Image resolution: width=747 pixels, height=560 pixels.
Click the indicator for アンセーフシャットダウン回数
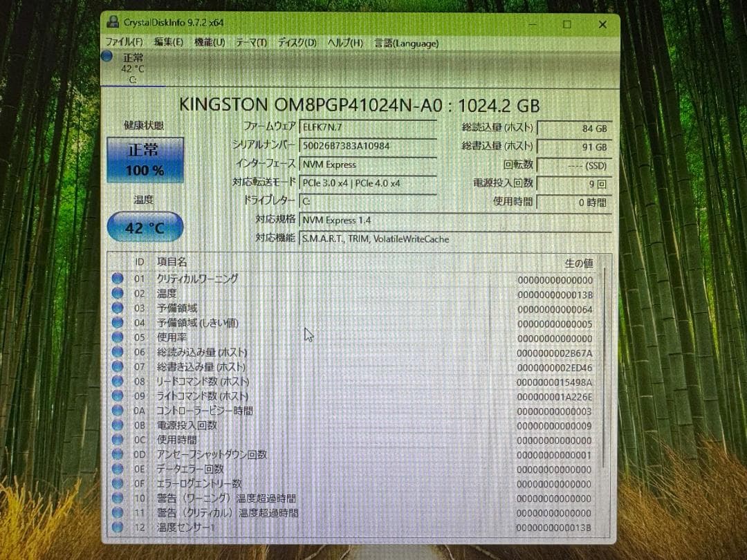click(117, 454)
